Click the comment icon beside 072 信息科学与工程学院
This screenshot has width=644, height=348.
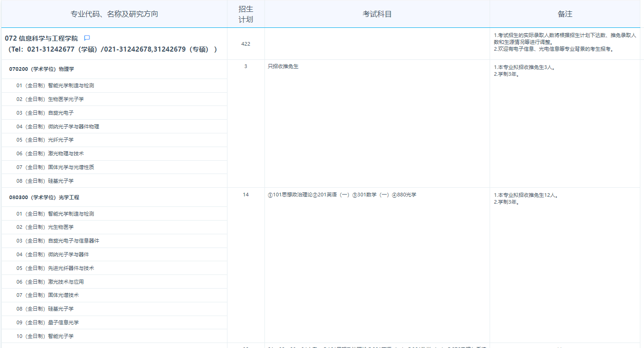click(x=87, y=38)
